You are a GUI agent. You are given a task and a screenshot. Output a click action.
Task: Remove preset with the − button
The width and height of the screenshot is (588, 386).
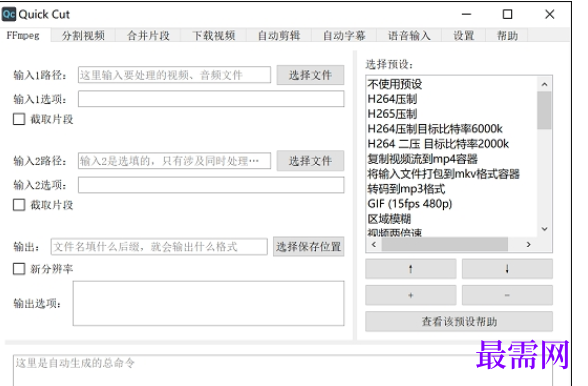[x=507, y=295]
